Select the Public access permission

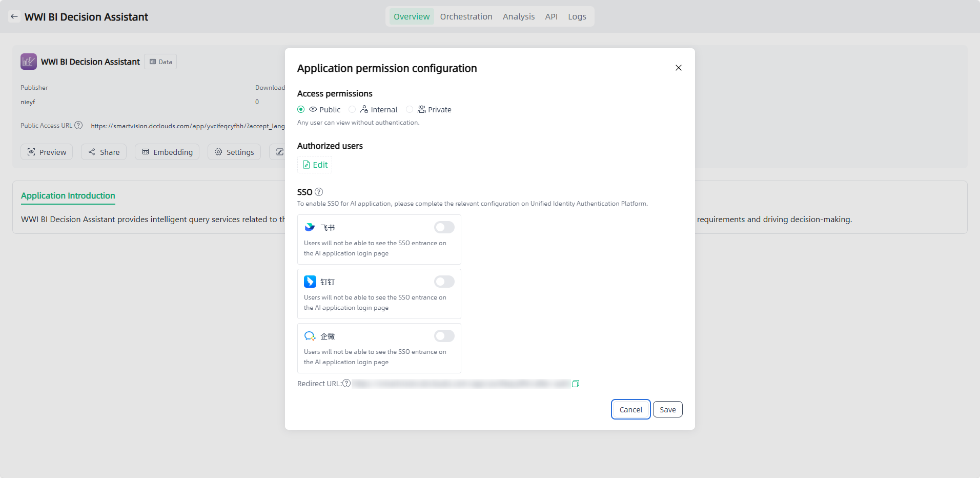click(301, 109)
